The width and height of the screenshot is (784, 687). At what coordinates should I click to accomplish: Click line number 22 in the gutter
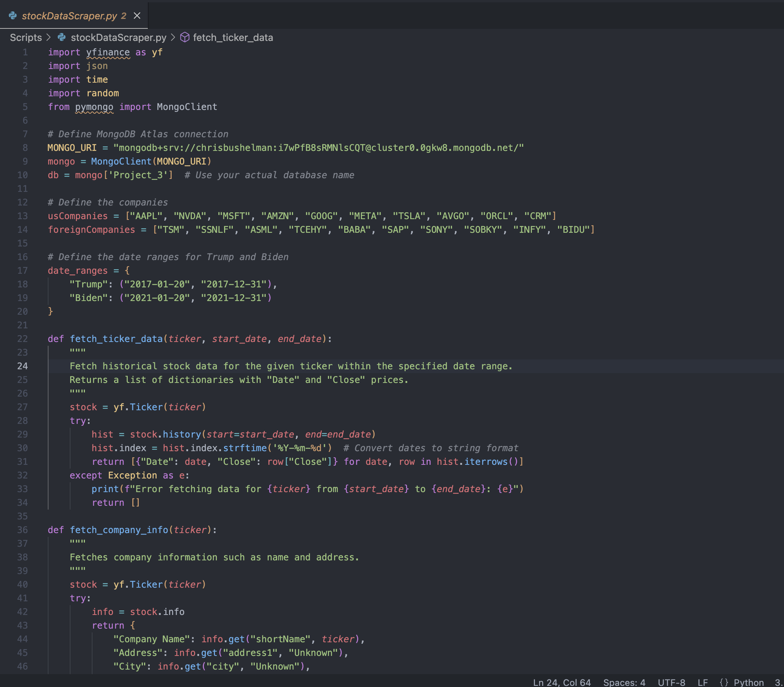click(x=22, y=339)
